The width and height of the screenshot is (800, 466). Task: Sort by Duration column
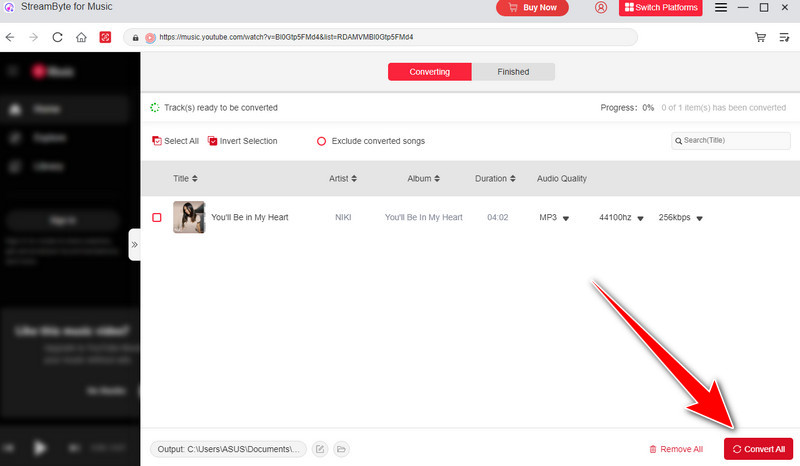495,179
